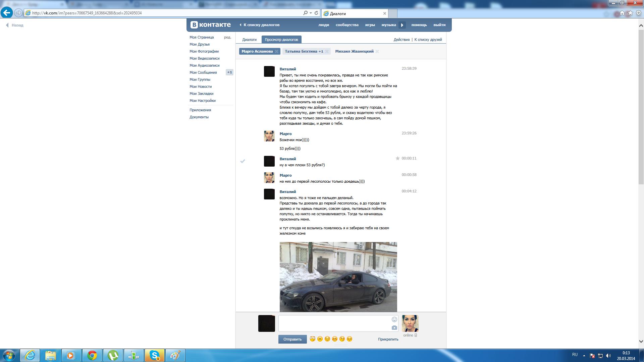Click the smiley emoji picker icon
This screenshot has width=644, height=362.
394,319
